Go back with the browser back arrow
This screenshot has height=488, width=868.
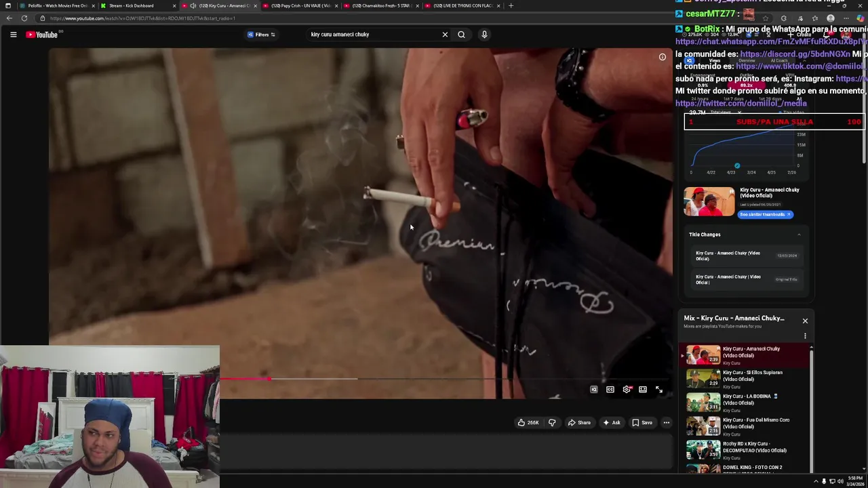click(x=9, y=18)
